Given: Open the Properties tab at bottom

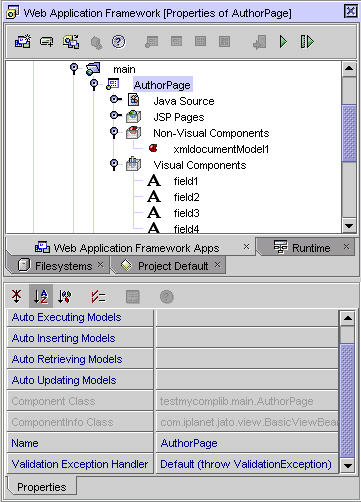Looking at the screenshot, I should point(42,487).
